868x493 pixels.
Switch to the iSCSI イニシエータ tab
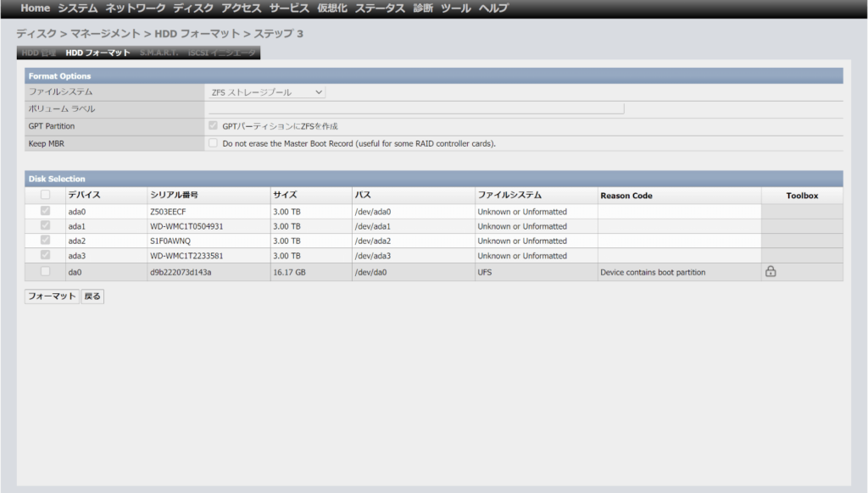click(221, 53)
